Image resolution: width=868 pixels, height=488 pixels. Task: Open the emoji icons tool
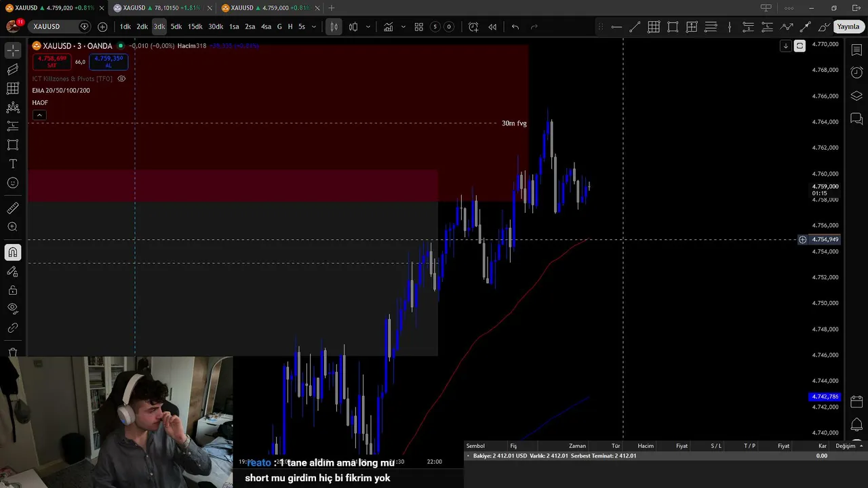[13, 183]
